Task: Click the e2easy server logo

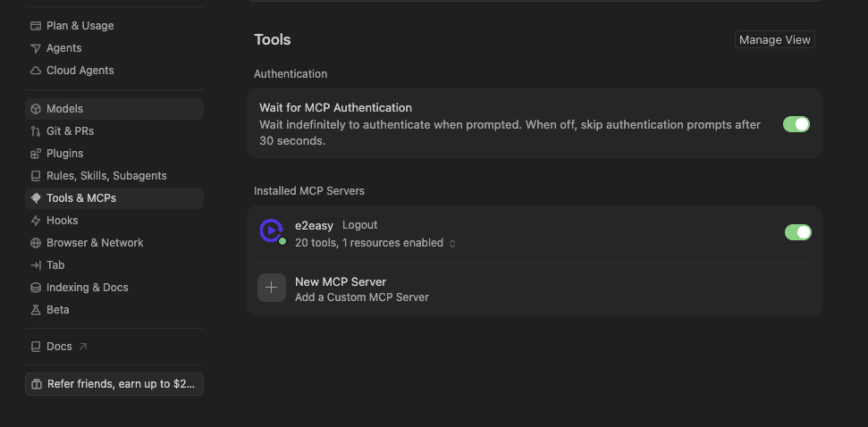Action: (x=271, y=230)
